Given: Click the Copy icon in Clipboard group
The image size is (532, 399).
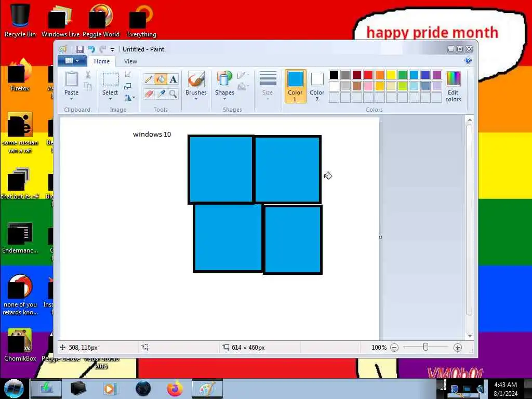Looking at the screenshot, I should coord(88,86).
